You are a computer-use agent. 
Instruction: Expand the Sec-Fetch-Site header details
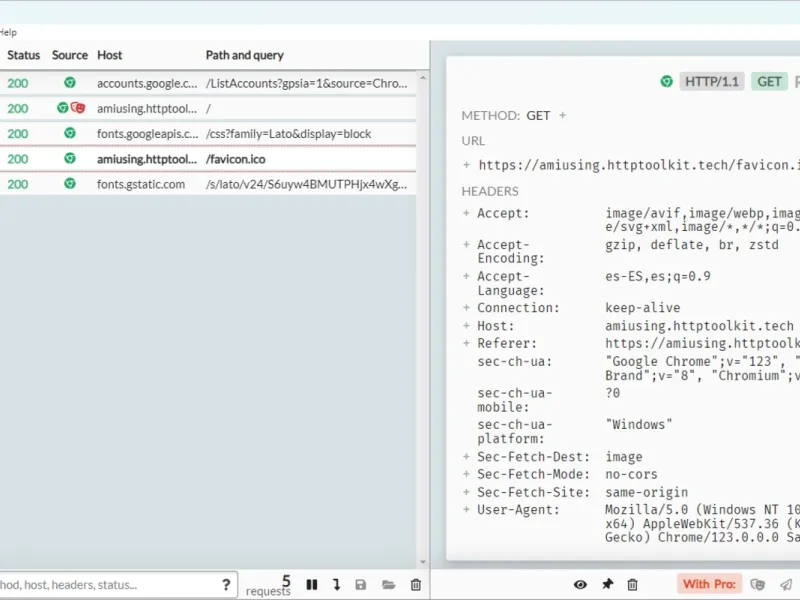466,492
